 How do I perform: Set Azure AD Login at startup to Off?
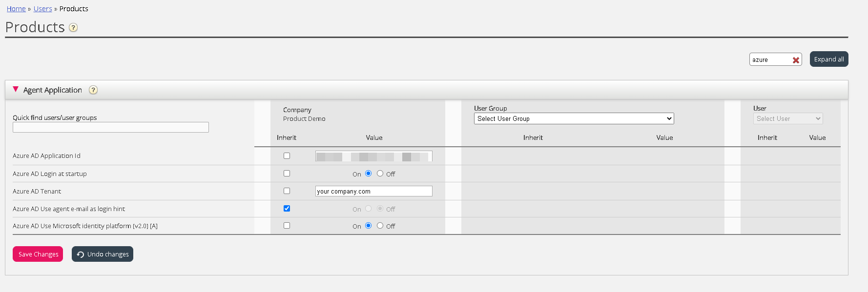coord(380,174)
